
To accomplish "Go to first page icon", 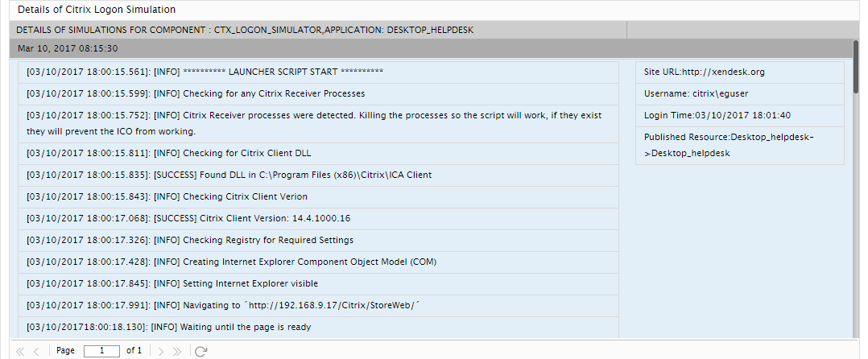I will click(20, 351).
